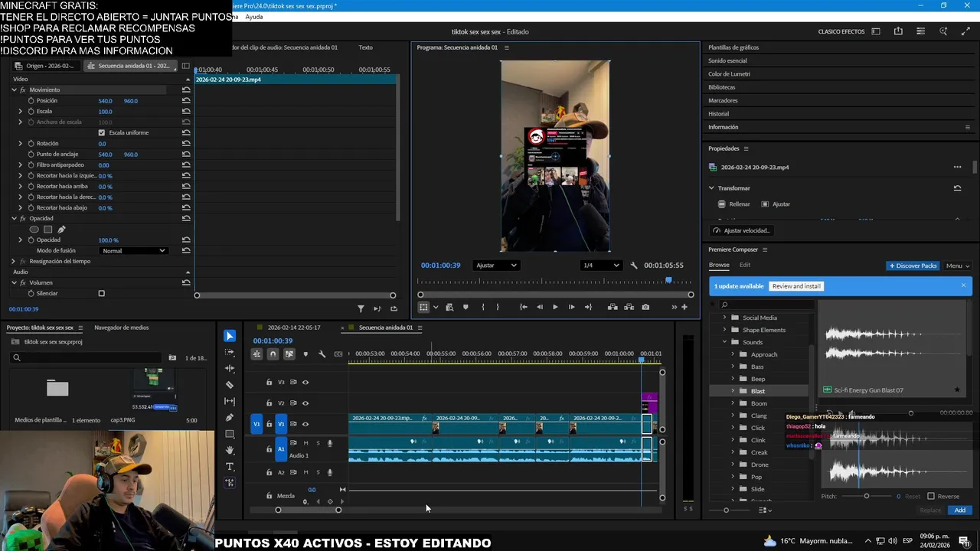Select the Rectangle tool

click(x=230, y=434)
